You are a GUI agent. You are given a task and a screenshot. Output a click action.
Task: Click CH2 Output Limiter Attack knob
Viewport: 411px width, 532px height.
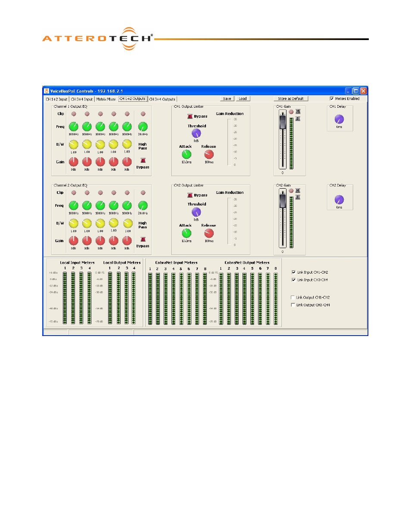pyautogui.click(x=187, y=233)
